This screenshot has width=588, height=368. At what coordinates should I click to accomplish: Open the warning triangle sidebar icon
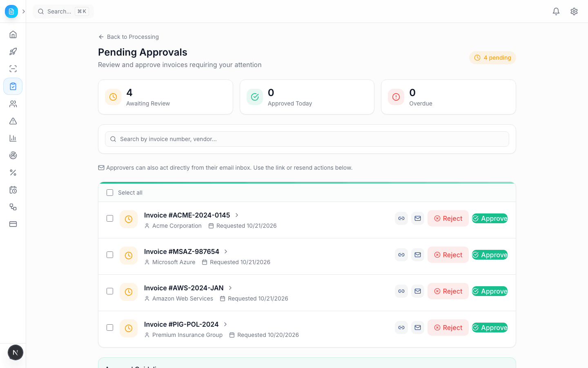pos(13,121)
